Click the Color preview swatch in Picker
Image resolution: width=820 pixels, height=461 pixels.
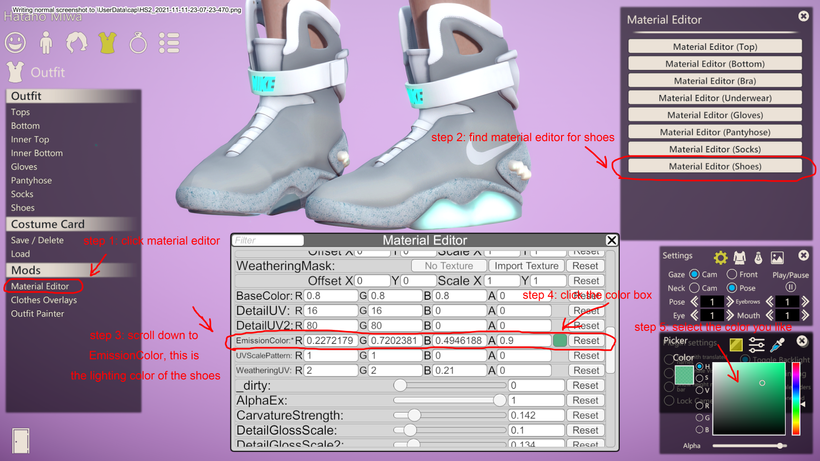click(684, 375)
